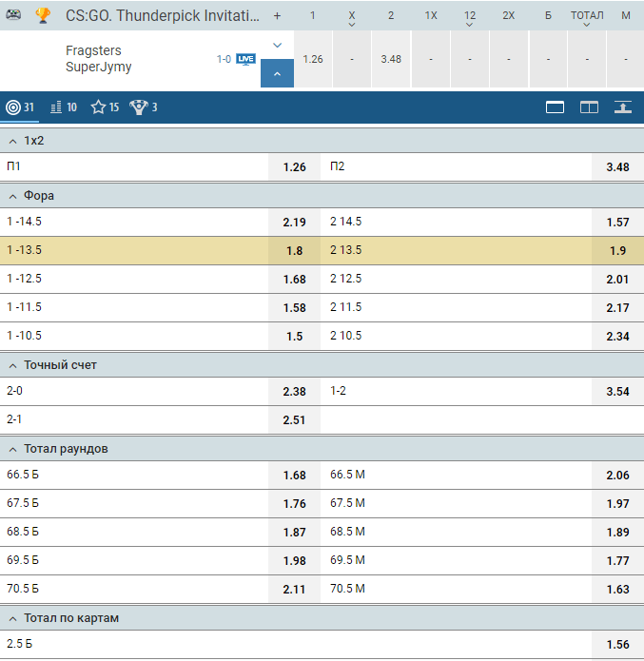Collapse the Фора section

(x=12, y=197)
